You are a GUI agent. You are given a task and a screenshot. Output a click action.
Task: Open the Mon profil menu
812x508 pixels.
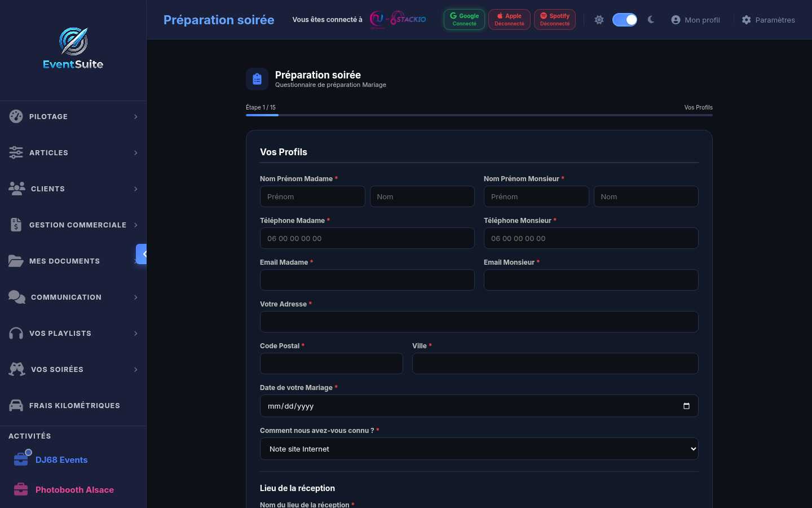(695, 19)
